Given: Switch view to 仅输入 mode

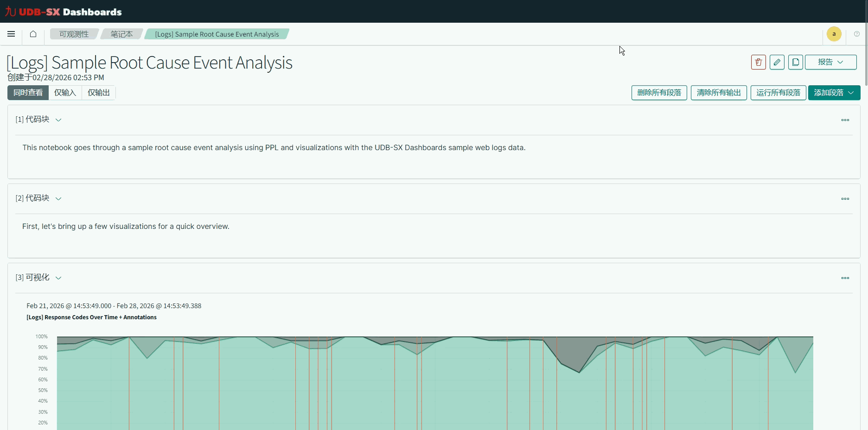Looking at the screenshot, I should [65, 93].
